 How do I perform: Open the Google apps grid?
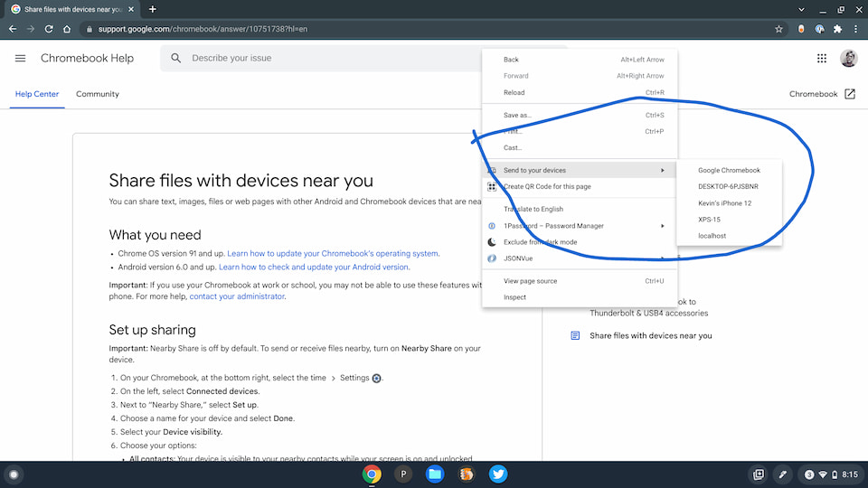[x=822, y=58]
